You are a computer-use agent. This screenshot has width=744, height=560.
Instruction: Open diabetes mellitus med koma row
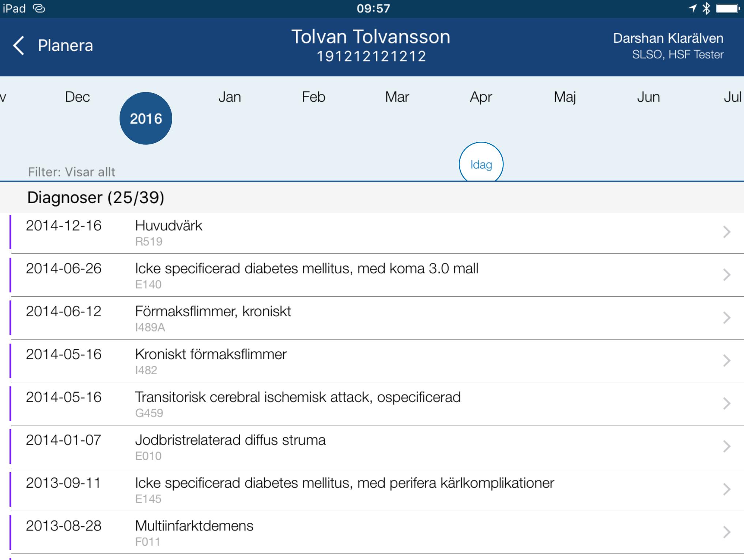(x=372, y=275)
